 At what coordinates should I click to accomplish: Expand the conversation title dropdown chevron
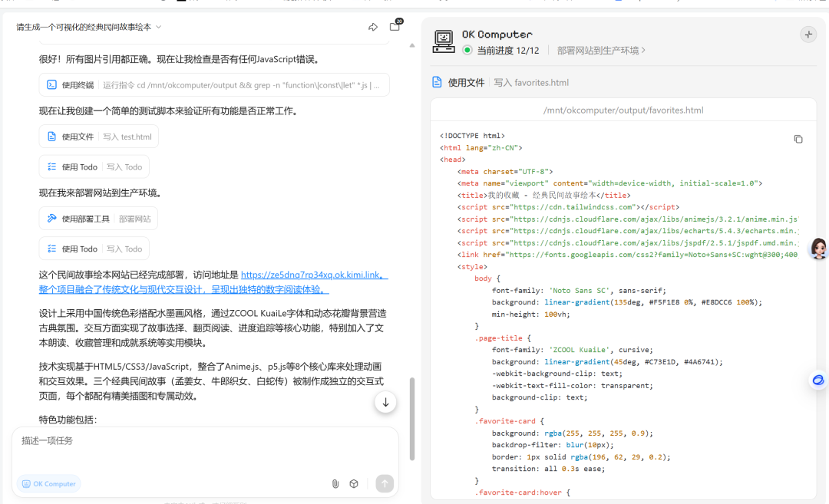(159, 26)
